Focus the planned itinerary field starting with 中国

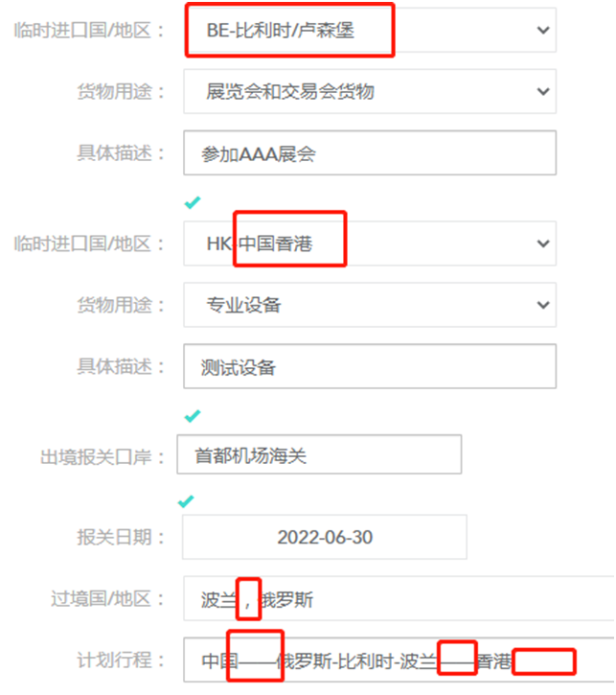coord(398,660)
